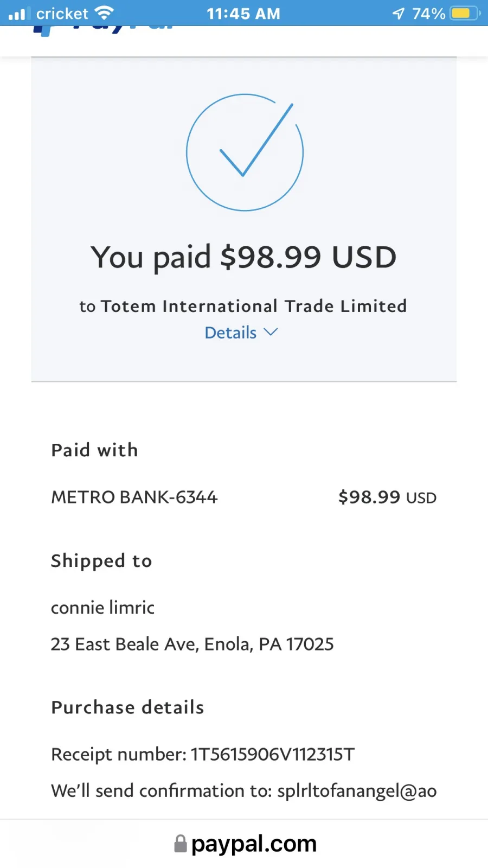
Task: Tap the chevron arrow next to Details
Action: point(271,332)
